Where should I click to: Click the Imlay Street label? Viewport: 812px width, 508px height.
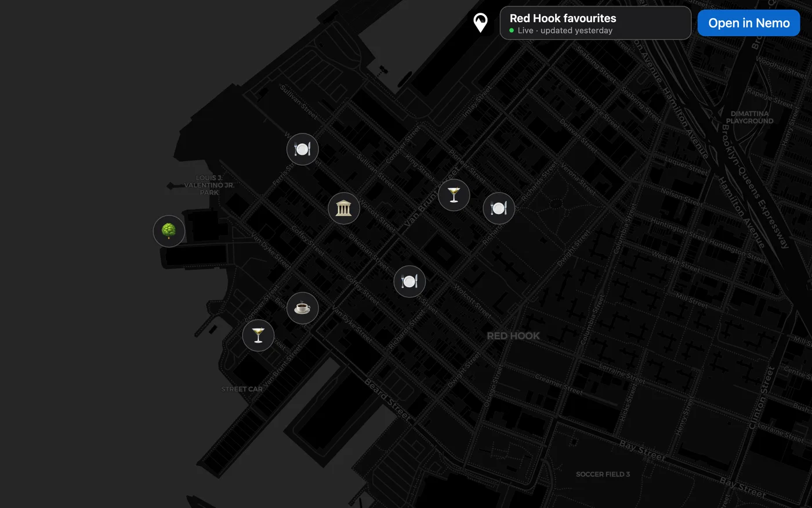click(477, 102)
